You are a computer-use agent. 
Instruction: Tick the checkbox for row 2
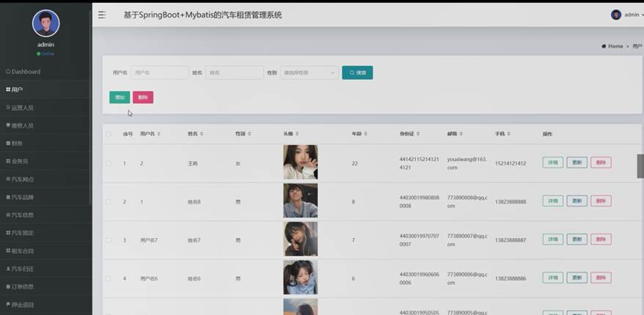[109, 201]
